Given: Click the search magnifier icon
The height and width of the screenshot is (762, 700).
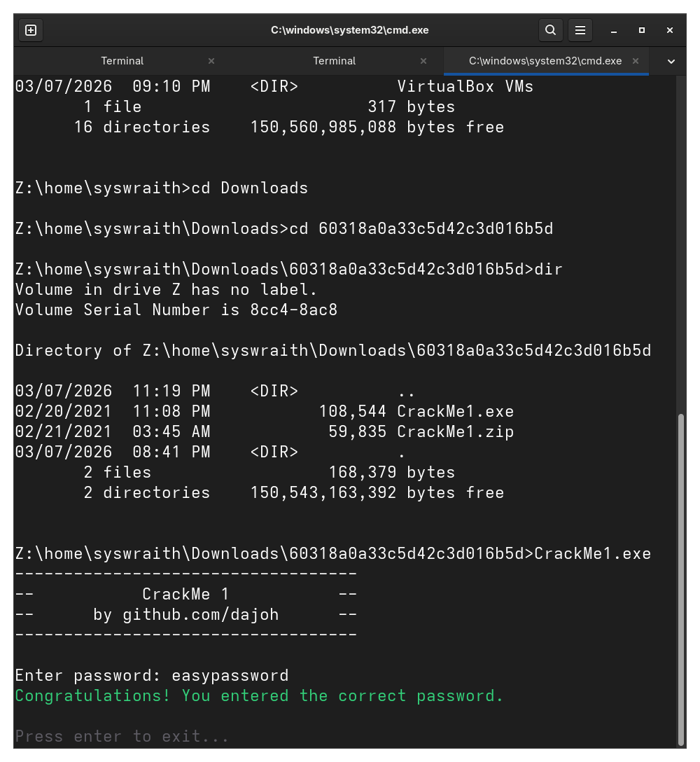Looking at the screenshot, I should tap(551, 30).
